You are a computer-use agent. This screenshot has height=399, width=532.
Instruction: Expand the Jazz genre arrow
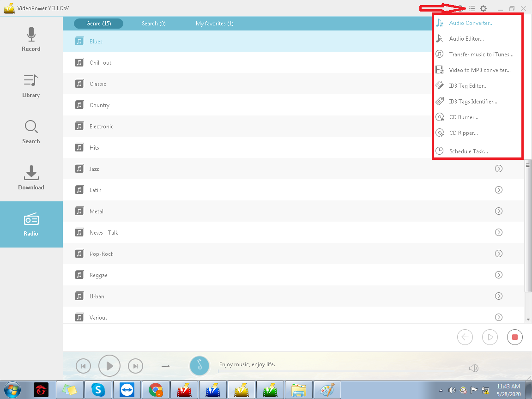499,169
